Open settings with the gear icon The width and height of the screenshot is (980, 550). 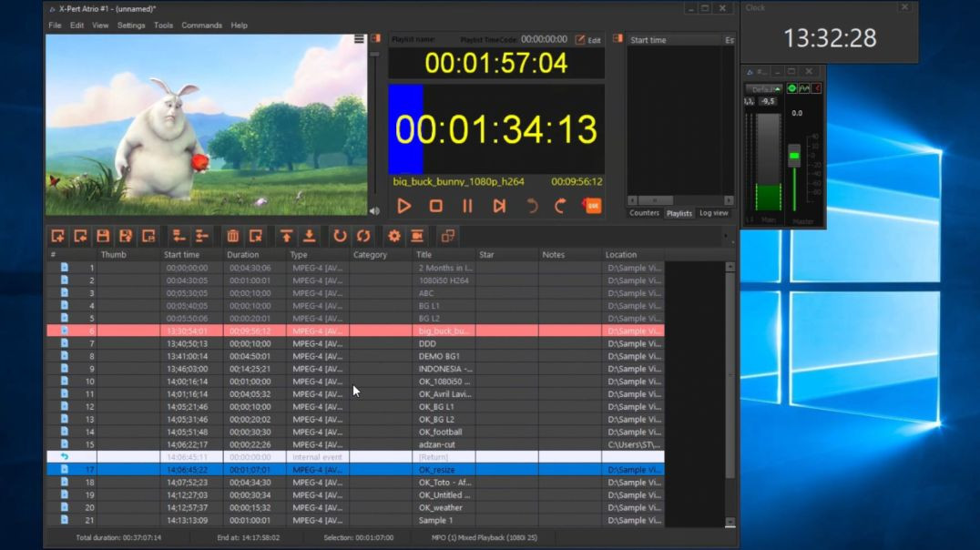[393, 236]
